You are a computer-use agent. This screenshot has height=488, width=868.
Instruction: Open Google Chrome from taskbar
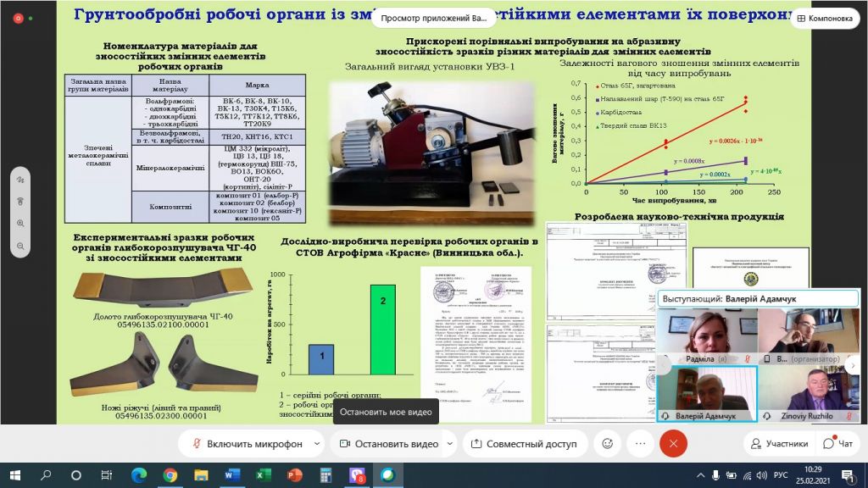(x=170, y=475)
